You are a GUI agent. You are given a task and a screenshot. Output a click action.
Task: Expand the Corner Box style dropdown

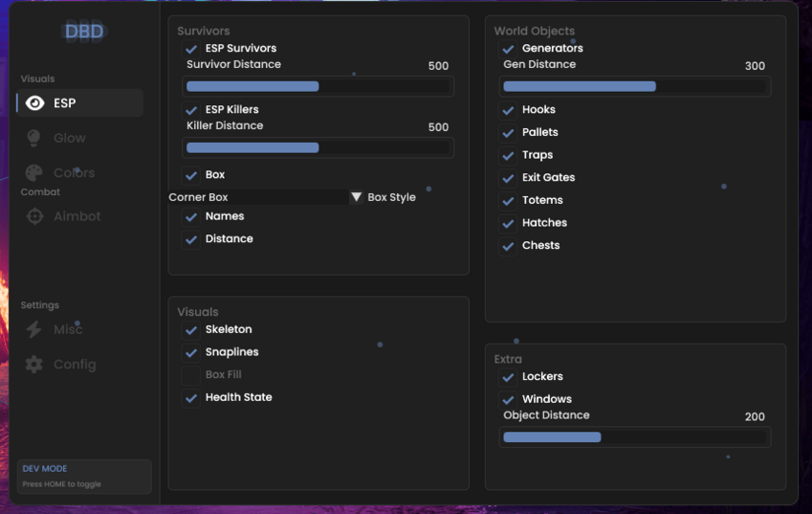[x=265, y=197]
